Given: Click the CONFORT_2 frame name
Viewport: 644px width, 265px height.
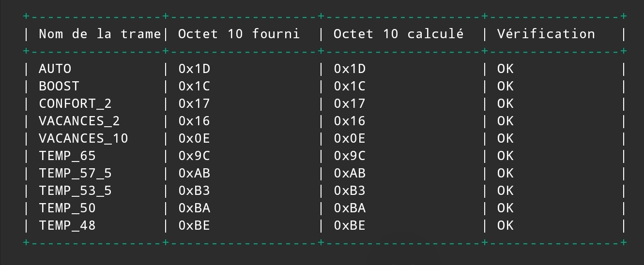Looking at the screenshot, I should click(x=75, y=103).
